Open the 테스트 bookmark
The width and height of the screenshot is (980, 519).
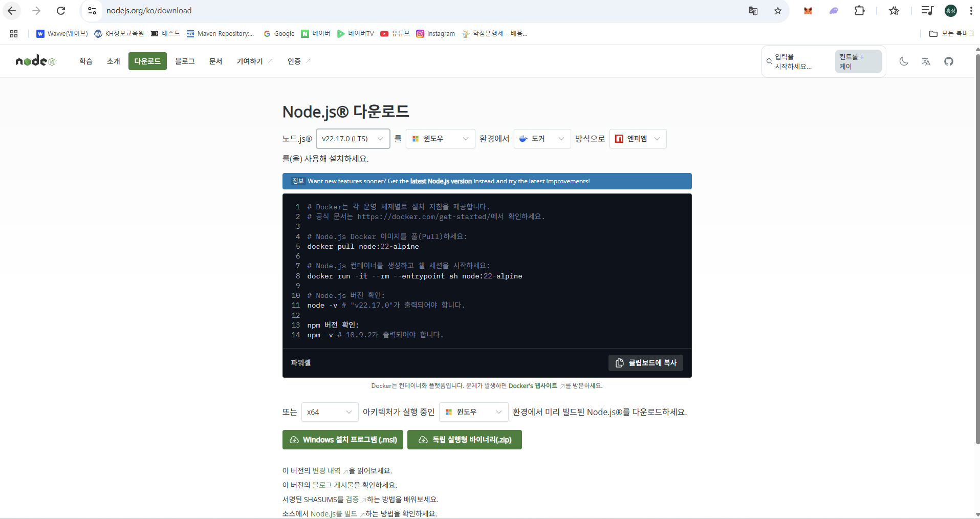(x=165, y=34)
